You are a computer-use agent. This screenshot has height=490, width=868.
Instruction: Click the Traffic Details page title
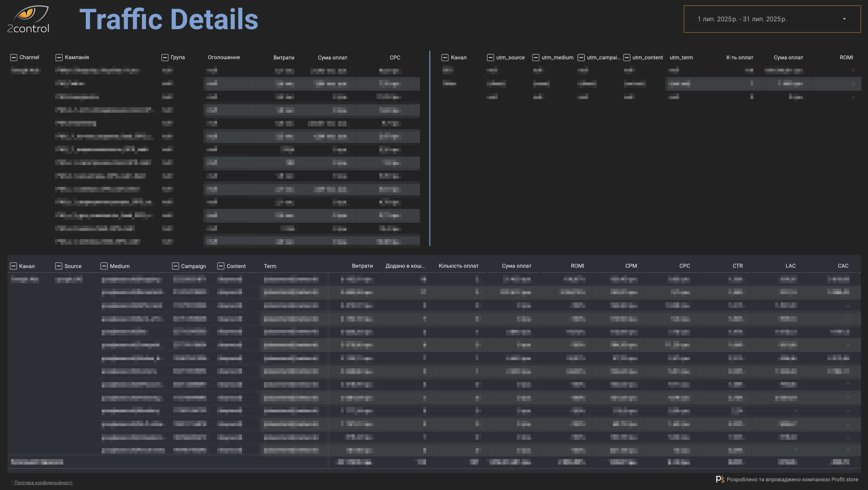coord(169,19)
